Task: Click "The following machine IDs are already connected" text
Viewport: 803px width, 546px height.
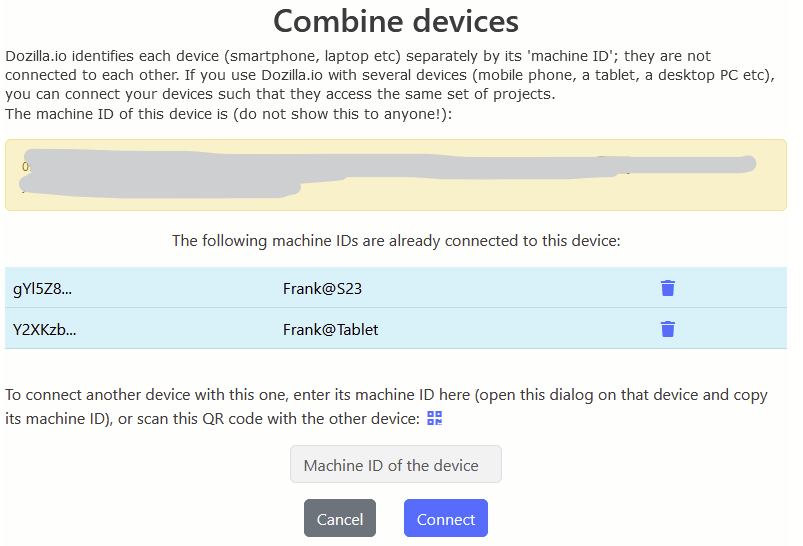Action: click(x=396, y=241)
